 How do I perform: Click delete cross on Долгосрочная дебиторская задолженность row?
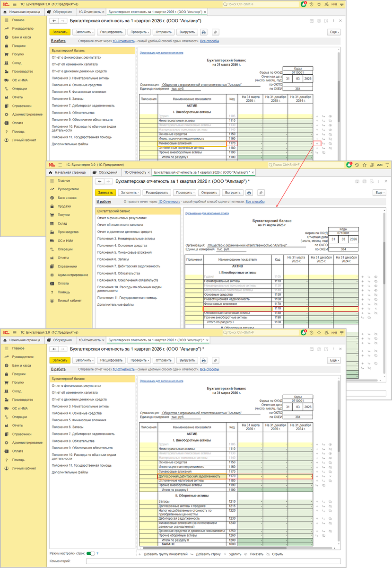tap(330, 476)
